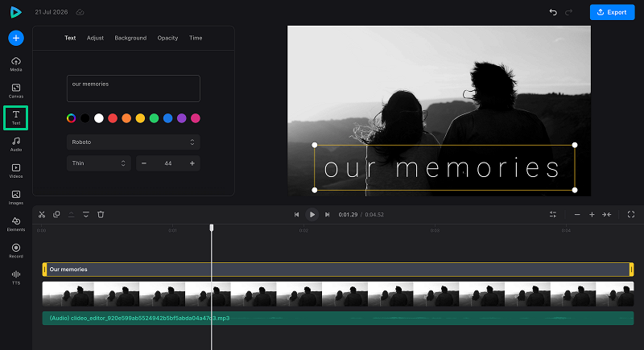
Task: Open the Thin font weight dropdown
Action: (98, 163)
